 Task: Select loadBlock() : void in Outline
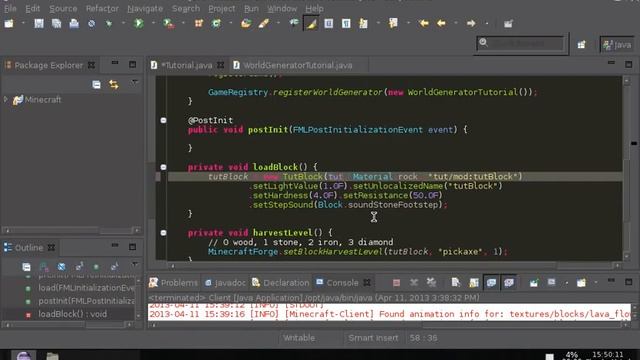coord(73,314)
